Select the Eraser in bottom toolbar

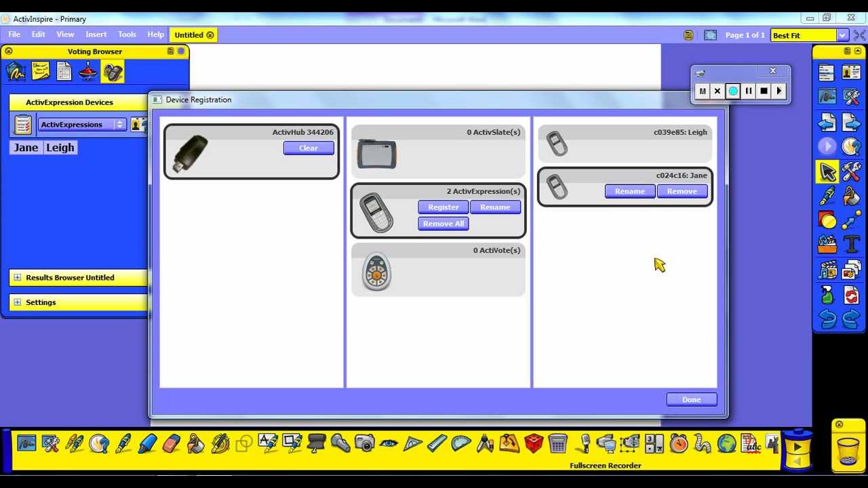[172, 443]
